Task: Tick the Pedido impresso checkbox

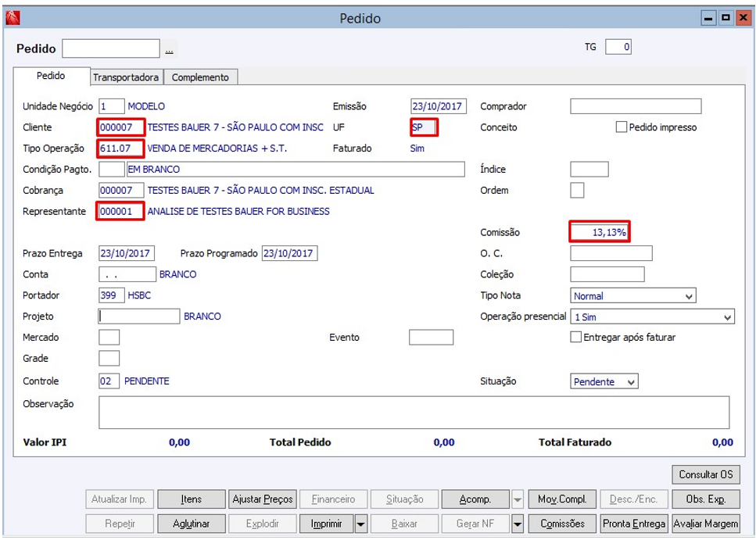Action: pos(622,127)
